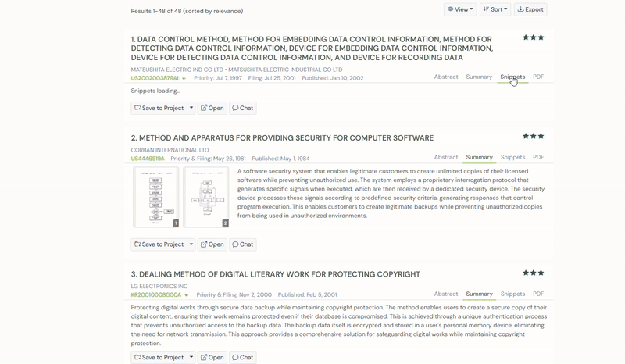Save LG Electronics patent to project
This screenshot has width=625, height=364.
159,358
